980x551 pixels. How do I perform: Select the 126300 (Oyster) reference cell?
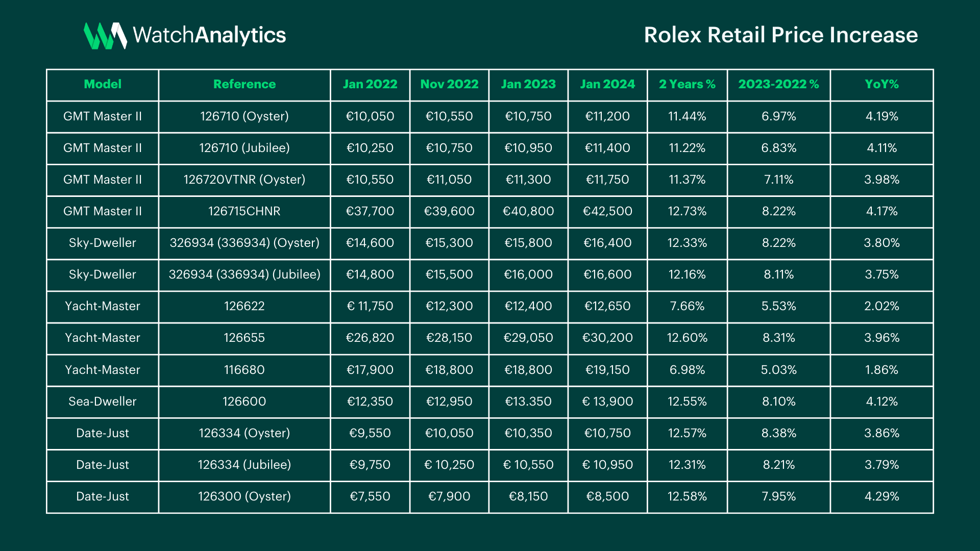coord(244,496)
